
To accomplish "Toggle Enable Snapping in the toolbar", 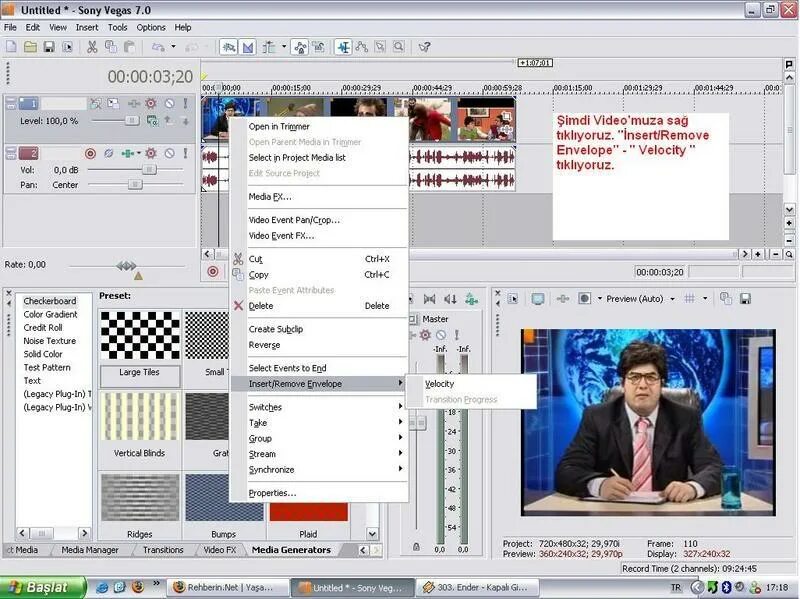I will 229,47.
